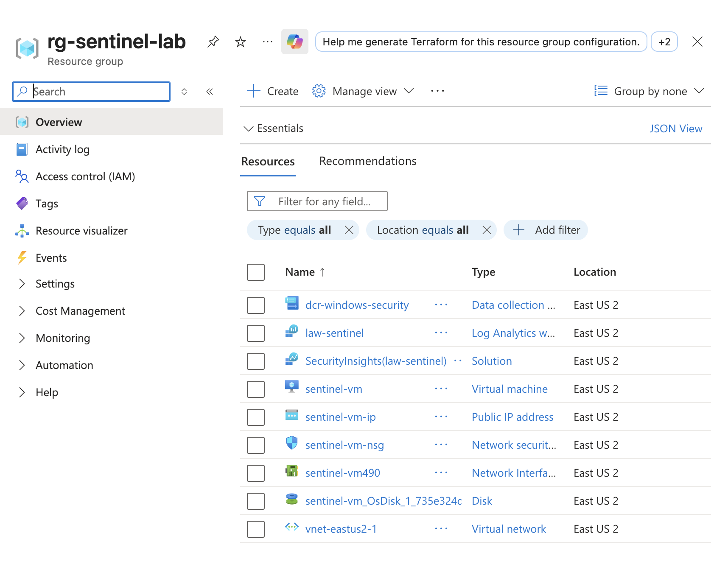Open the Copilot icon in the header
The height and width of the screenshot is (570, 728).
click(x=295, y=42)
